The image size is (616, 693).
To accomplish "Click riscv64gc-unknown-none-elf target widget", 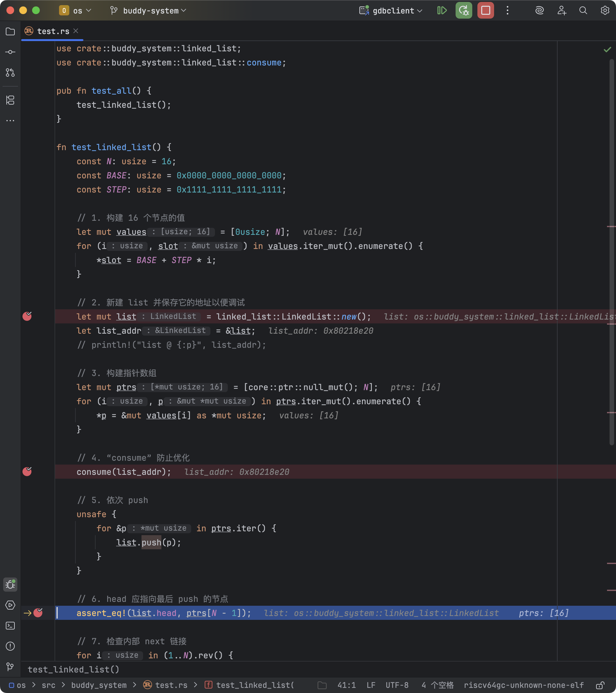I will (524, 685).
